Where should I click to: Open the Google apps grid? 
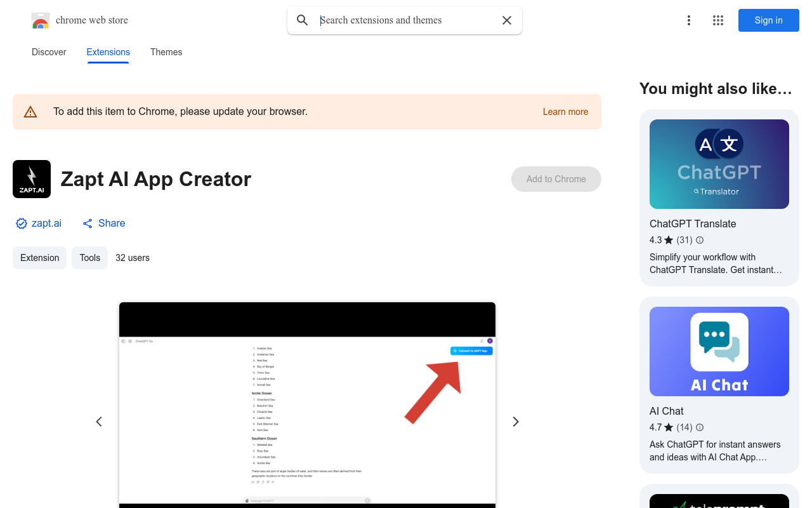pos(718,20)
